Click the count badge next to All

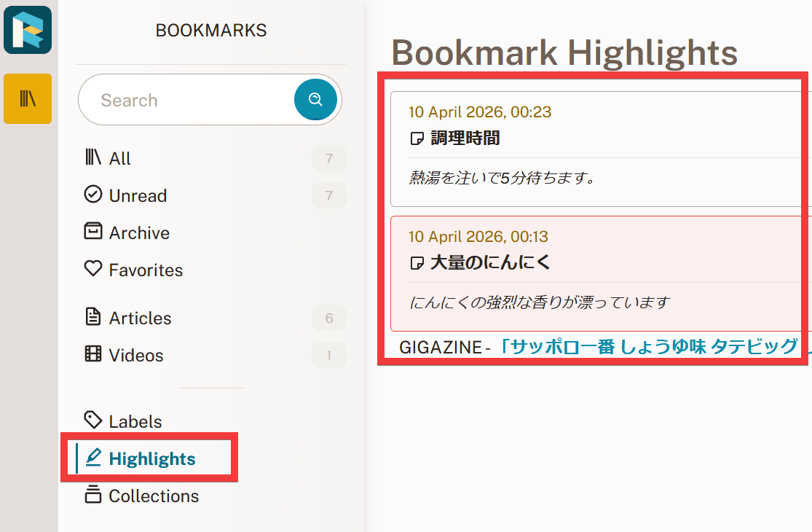tap(329, 158)
